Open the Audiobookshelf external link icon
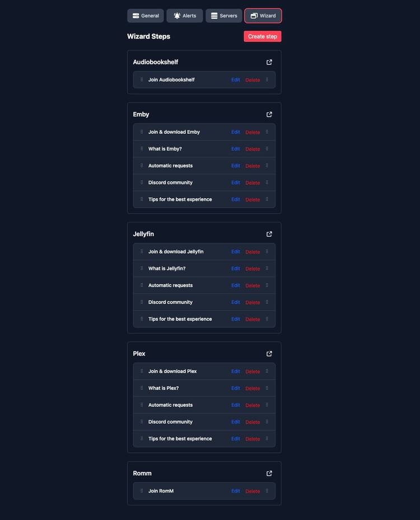Screen dimensions: 420x520 click(x=269, y=62)
